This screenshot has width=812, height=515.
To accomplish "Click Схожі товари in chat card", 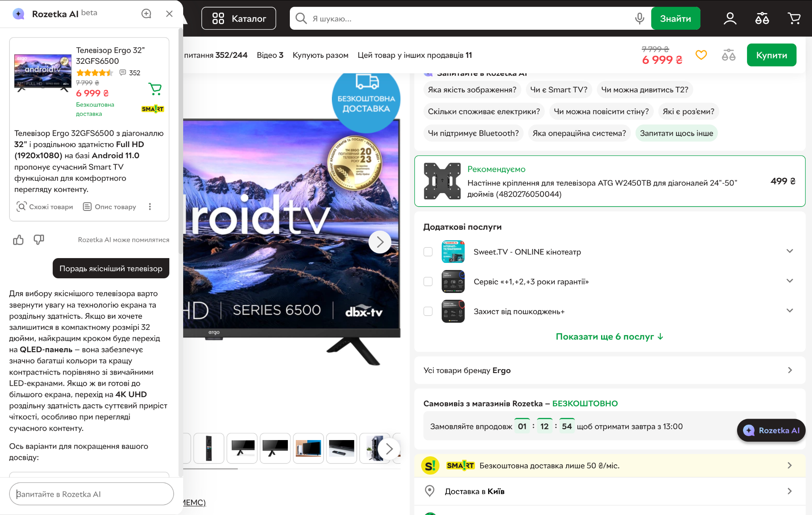I will click(45, 207).
